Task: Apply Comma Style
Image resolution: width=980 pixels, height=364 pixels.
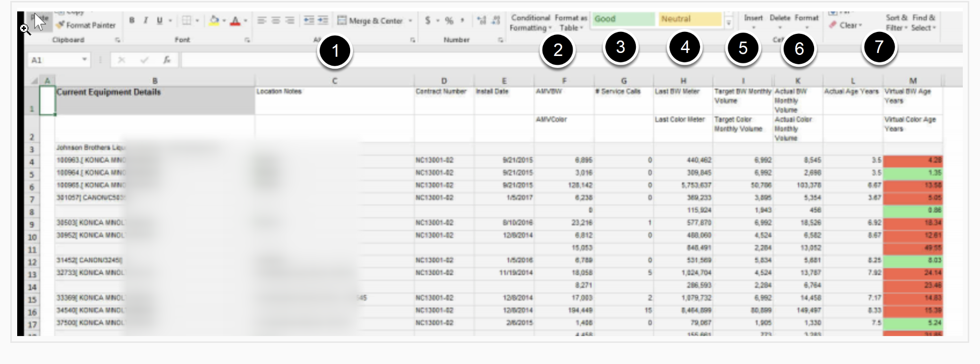Action: 462,21
